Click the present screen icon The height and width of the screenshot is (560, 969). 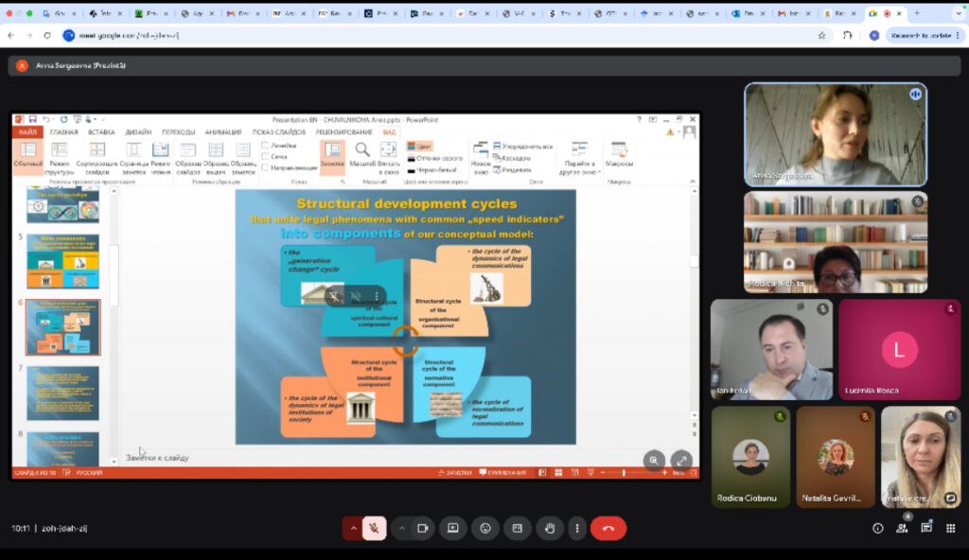[453, 528]
